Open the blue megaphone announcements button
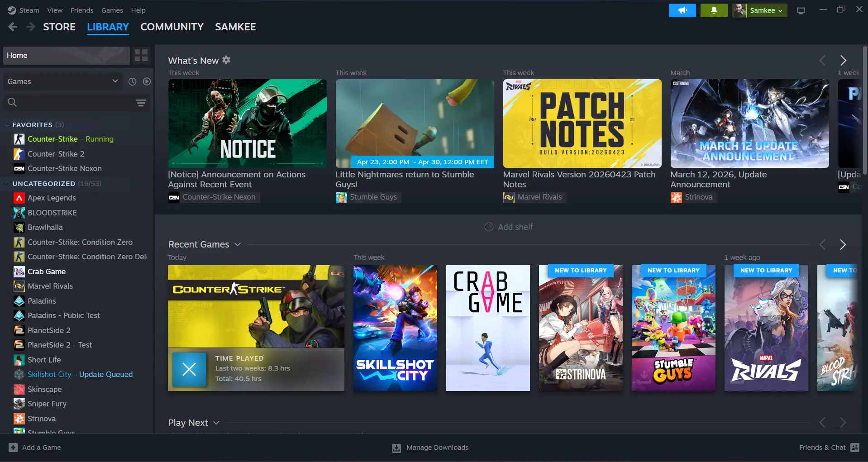The image size is (868, 462). coord(682,10)
